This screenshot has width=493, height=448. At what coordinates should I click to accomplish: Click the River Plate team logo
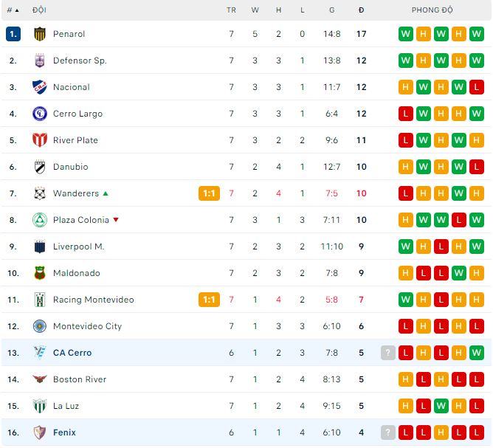pyautogui.click(x=40, y=140)
